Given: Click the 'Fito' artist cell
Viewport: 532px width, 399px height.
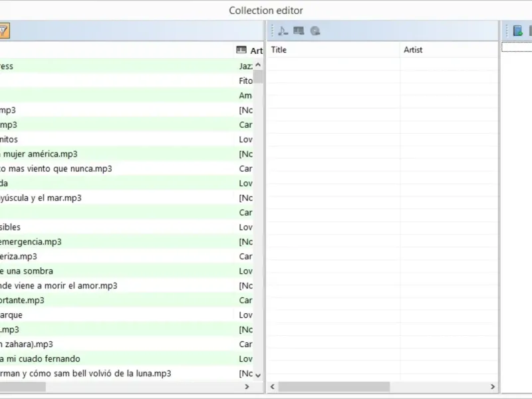Looking at the screenshot, I should click(x=245, y=80).
